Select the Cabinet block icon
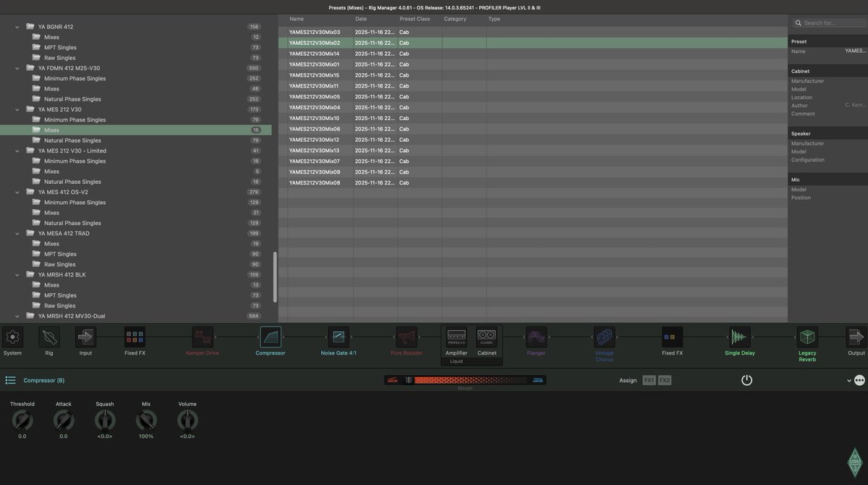 (487, 337)
